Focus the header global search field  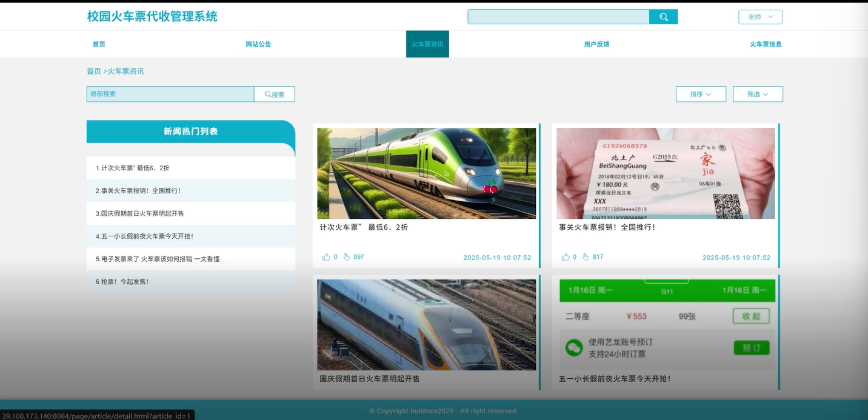[558, 17]
